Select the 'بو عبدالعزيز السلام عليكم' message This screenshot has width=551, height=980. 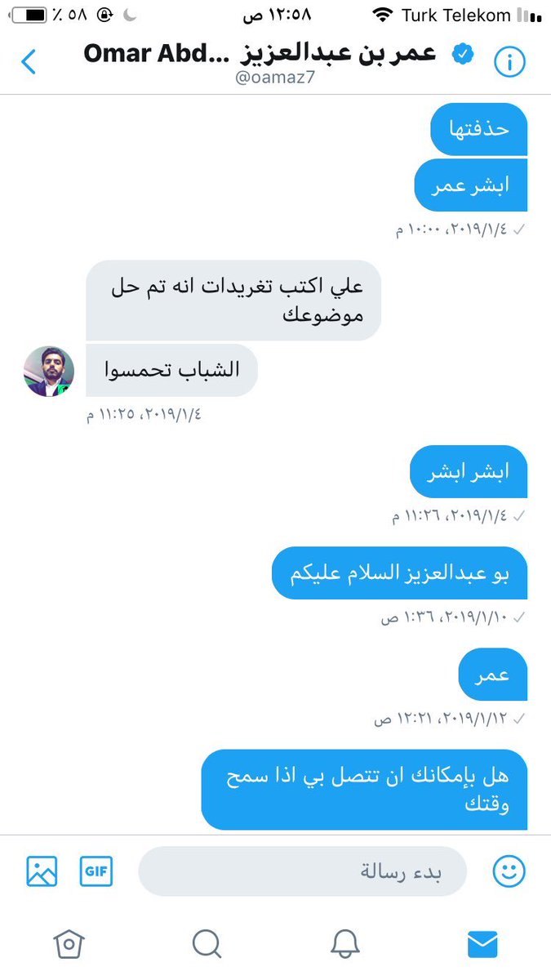(400, 572)
